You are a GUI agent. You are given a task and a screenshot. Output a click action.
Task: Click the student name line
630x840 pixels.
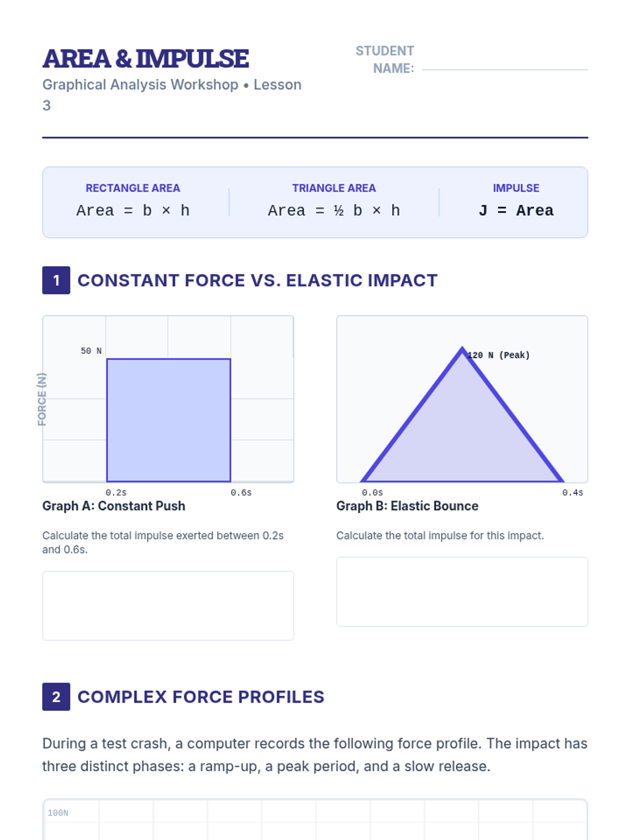click(505, 68)
